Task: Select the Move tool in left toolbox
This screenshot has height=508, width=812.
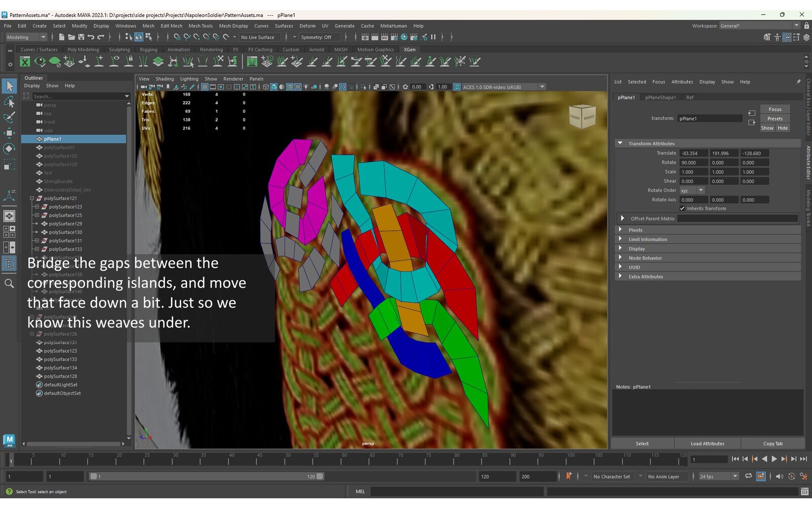Action: [x=9, y=133]
